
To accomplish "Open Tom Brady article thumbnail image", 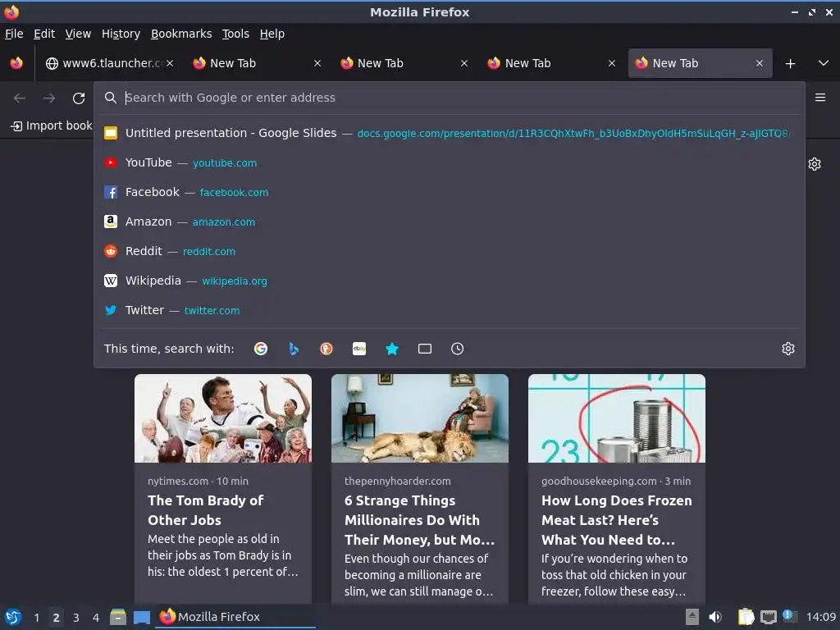I will pos(223,418).
